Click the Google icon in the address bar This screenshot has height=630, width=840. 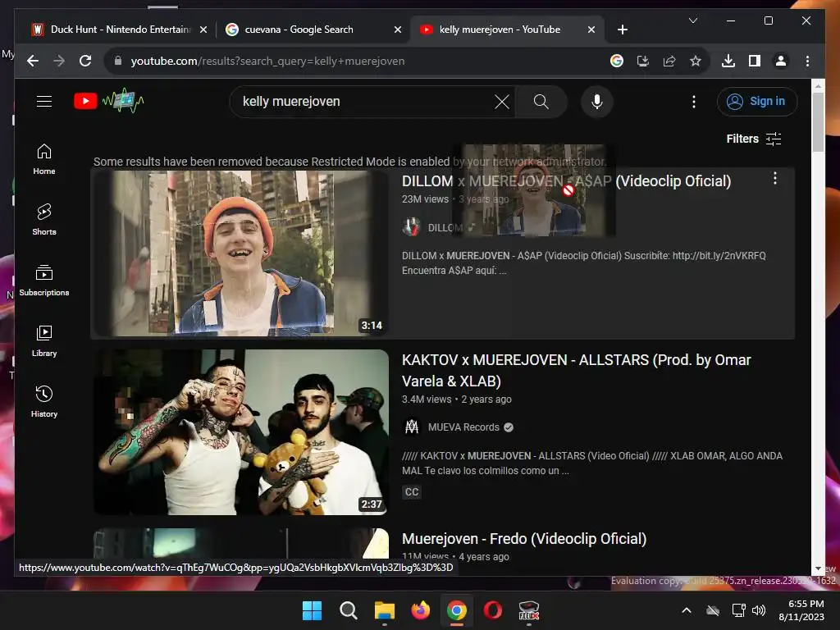617,61
